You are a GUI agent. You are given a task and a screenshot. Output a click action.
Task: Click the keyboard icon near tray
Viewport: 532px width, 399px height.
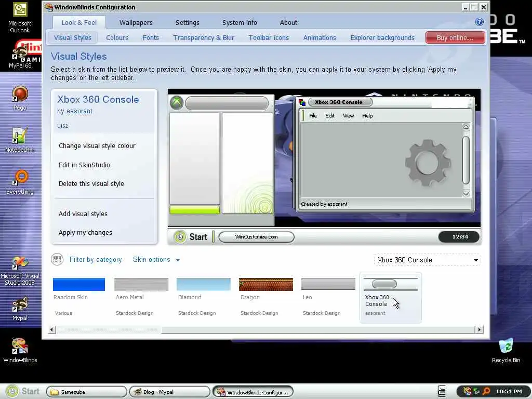442,392
